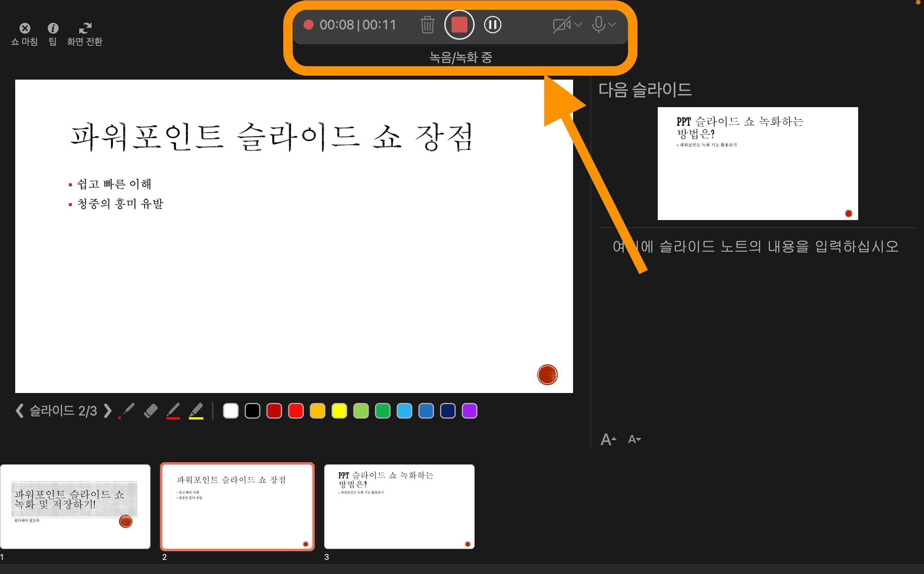This screenshot has width=924, height=574.
Task: Toggle the camera off/on icon
Action: pyautogui.click(x=561, y=25)
